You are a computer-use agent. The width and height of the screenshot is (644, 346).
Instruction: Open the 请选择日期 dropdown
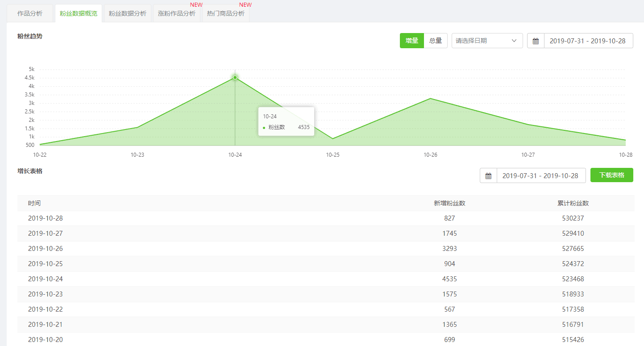(487, 41)
